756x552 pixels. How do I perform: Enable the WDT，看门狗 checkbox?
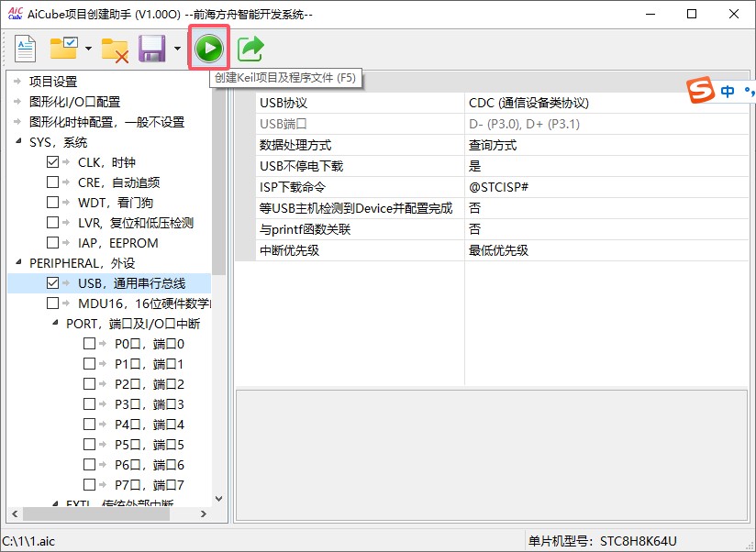(x=52, y=203)
